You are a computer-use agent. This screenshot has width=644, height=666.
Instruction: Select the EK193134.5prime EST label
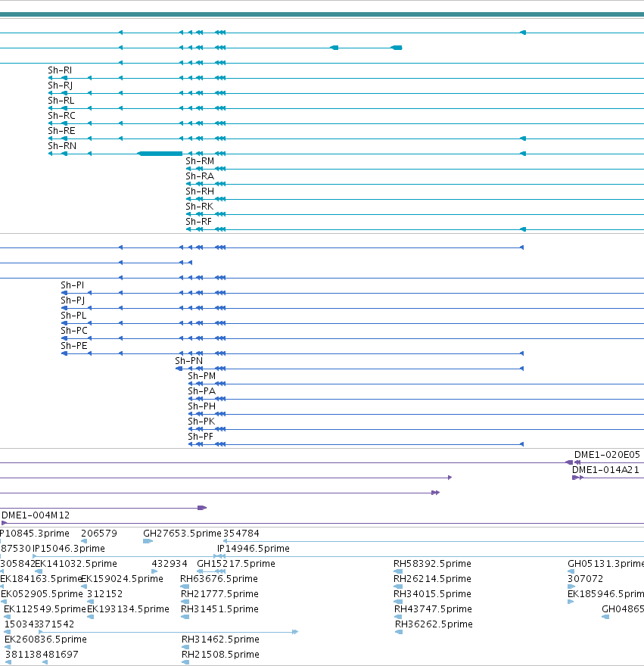coord(129,609)
